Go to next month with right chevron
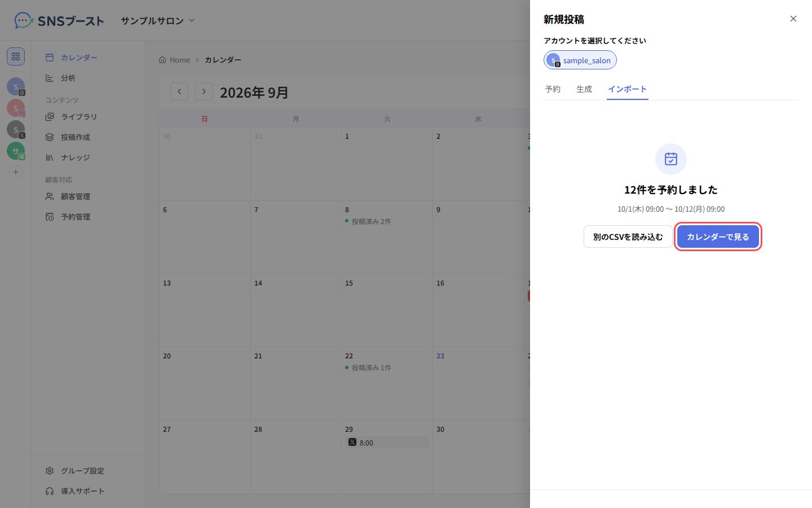 (204, 91)
